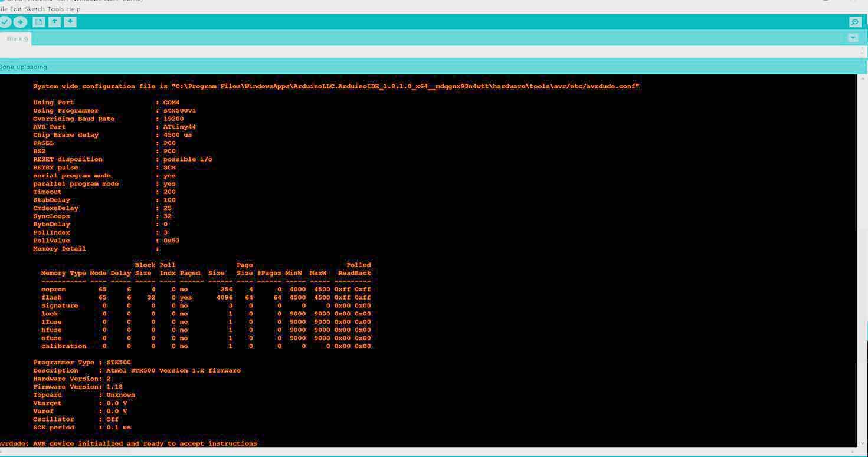
Task: Click the eeprom memory row name
Action: point(54,290)
